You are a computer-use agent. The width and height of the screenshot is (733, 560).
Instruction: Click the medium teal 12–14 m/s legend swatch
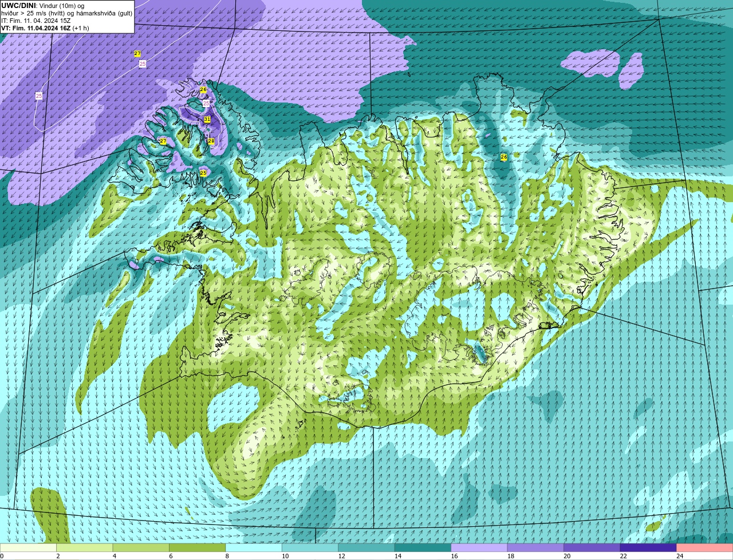pos(366,548)
